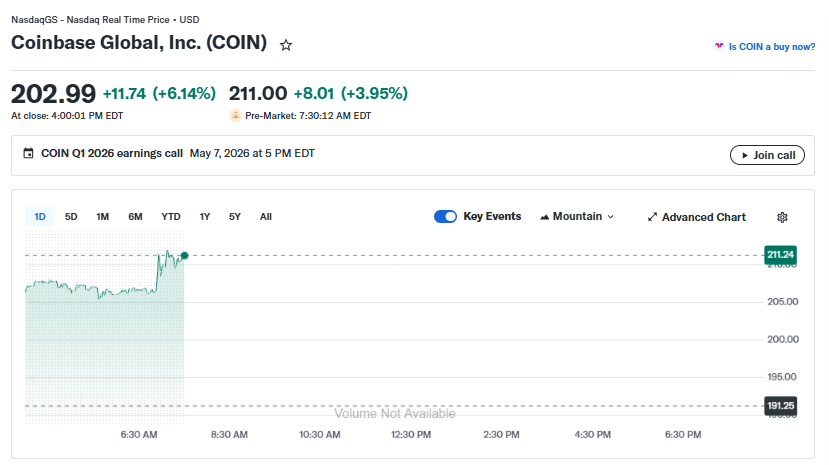Click the 6:30 AM axis label

(x=139, y=434)
